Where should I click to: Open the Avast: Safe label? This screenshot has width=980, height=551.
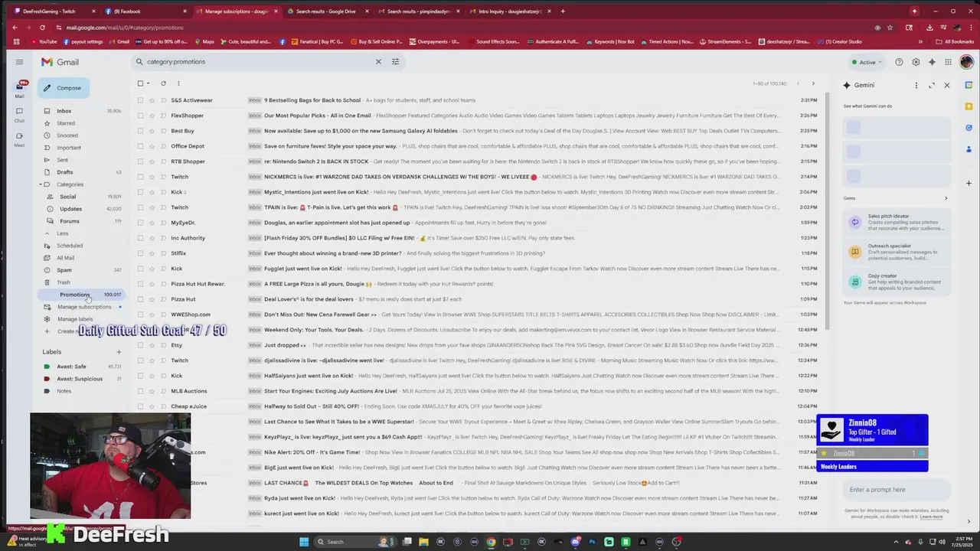point(71,367)
